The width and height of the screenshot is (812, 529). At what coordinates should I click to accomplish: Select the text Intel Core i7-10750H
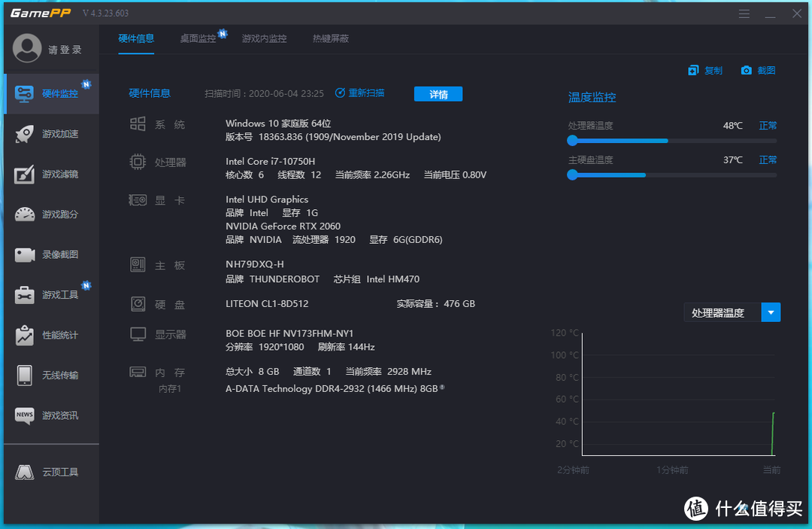(271, 161)
